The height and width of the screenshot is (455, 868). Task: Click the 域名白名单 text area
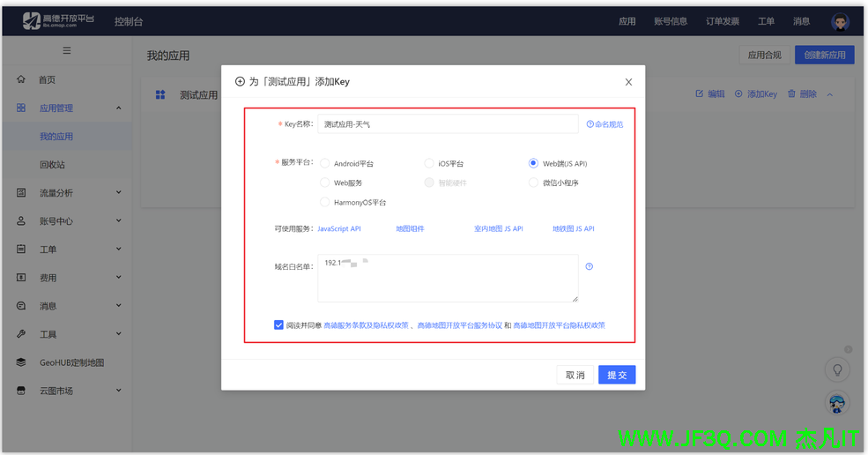[448, 279]
